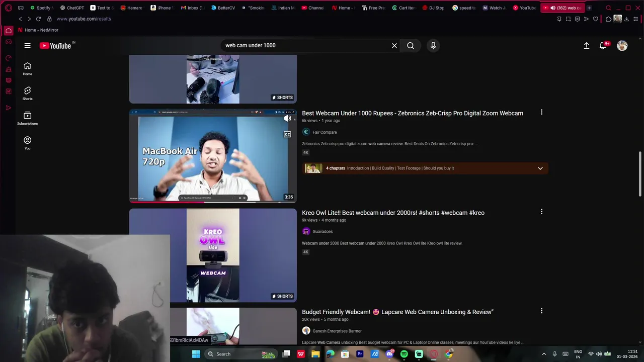Open Spotify from the taskbar
644x362 pixels.
coord(404,354)
